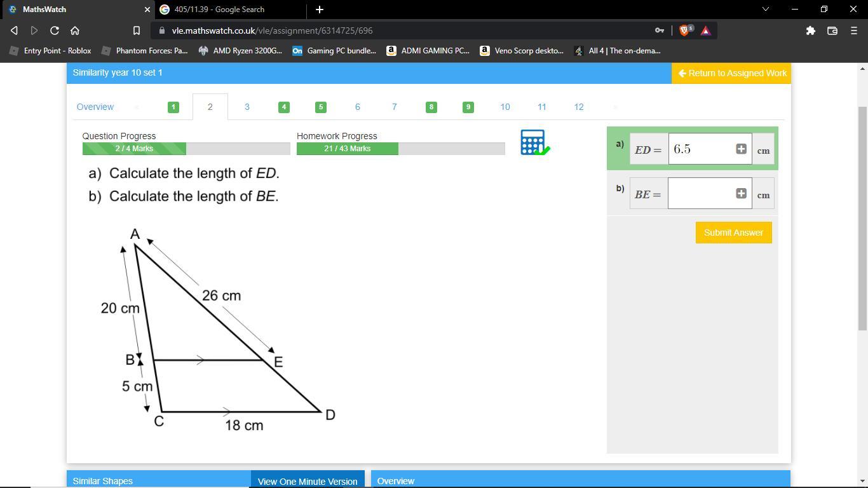Open Veno Scorp desktop bookmark
The width and height of the screenshot is (868, 488).
tap(522, 51)
